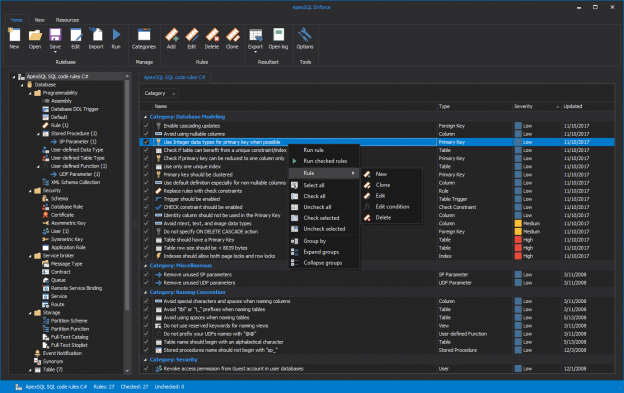Click the Severity column header
Image resolution: width=624 pixels, height=393 pixels.
tap(536, 106)
